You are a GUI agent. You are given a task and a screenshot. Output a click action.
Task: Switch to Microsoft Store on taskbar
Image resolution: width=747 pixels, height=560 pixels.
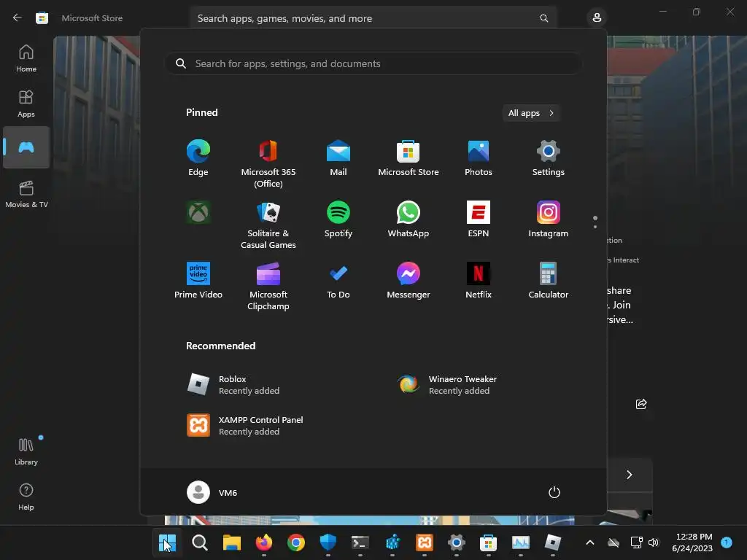(x=488, y=542)
